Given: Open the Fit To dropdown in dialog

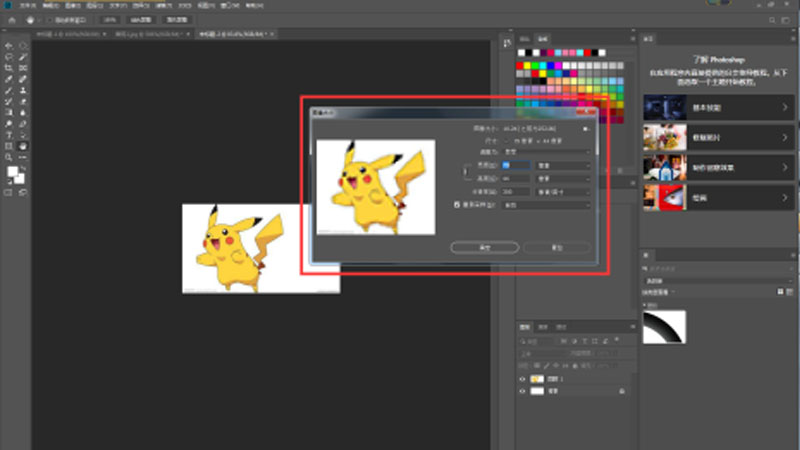Looking at the screenshot, I should pyautogui.click(x=547, y=152).
